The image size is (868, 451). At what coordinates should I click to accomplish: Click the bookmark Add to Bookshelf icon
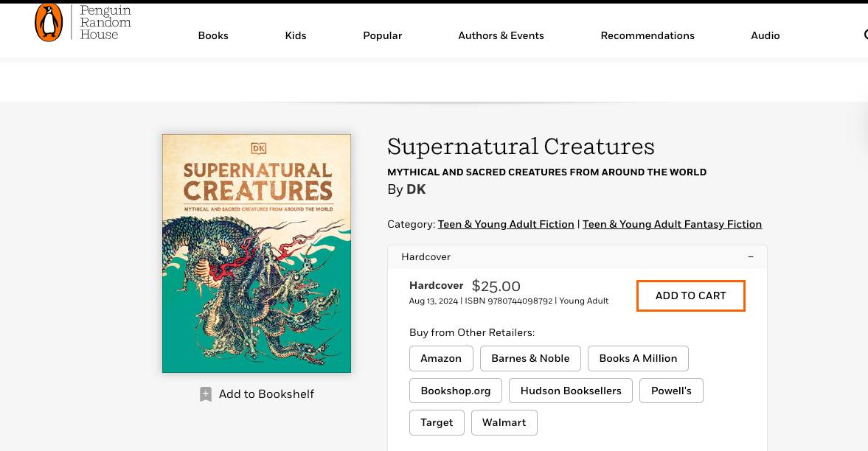206,394
